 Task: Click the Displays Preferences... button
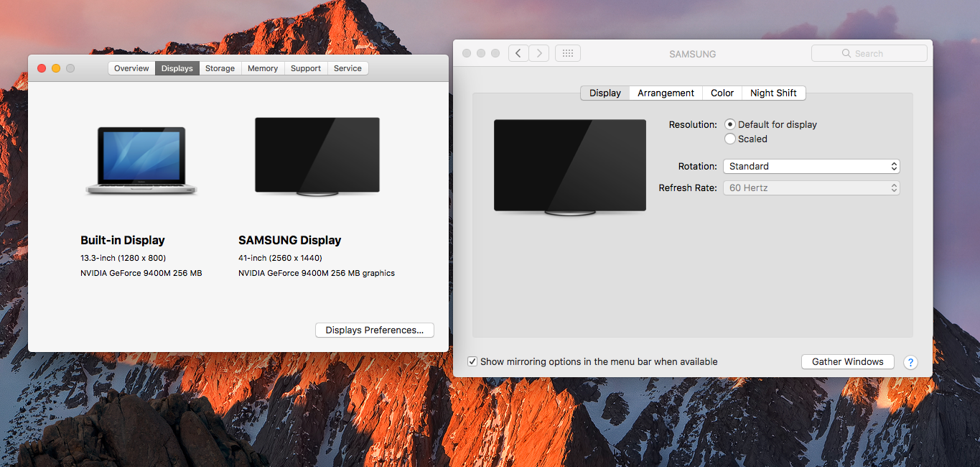375,330
